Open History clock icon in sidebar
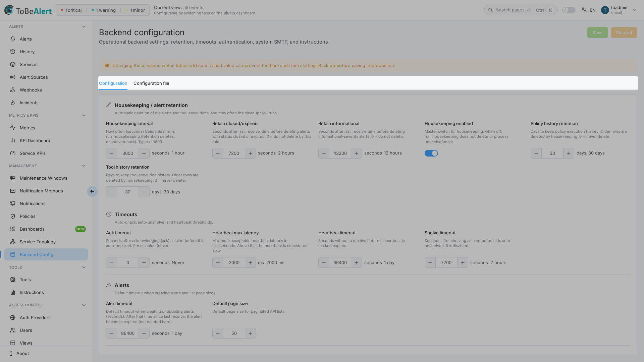Image resolution: width=644 pixels, height=362 pixels. (x=13, y=52)
